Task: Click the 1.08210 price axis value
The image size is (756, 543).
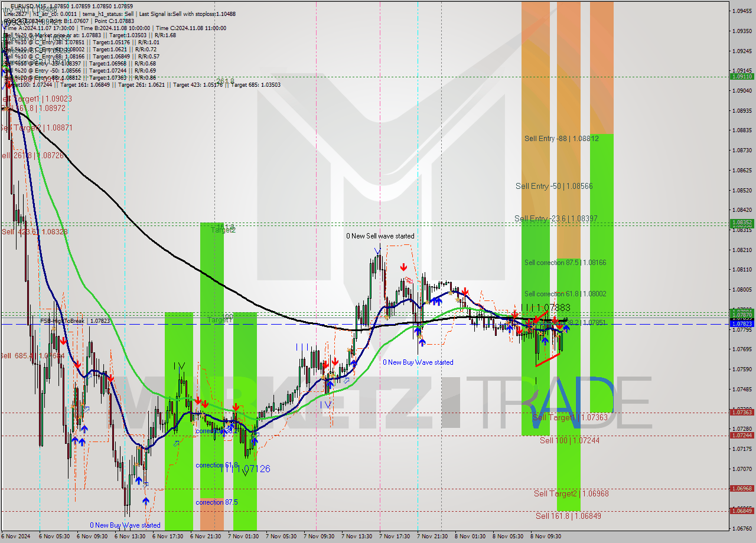Action: 742,250
